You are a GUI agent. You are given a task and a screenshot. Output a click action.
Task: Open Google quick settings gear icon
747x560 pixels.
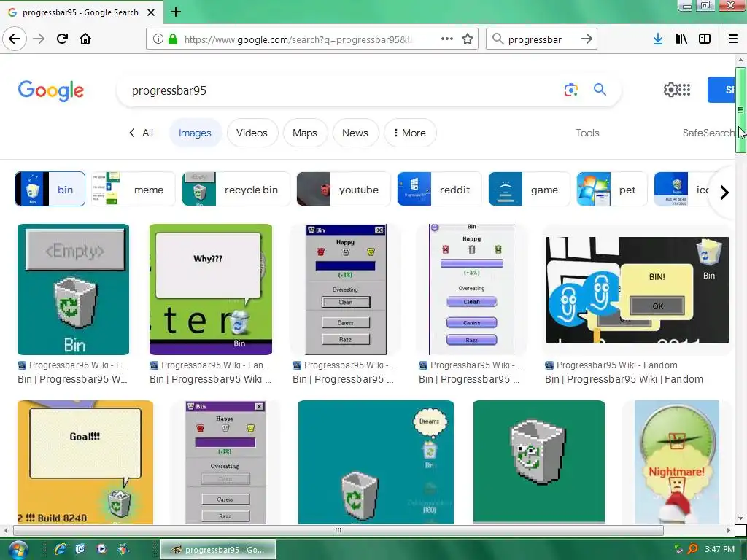tap(670, 90)
